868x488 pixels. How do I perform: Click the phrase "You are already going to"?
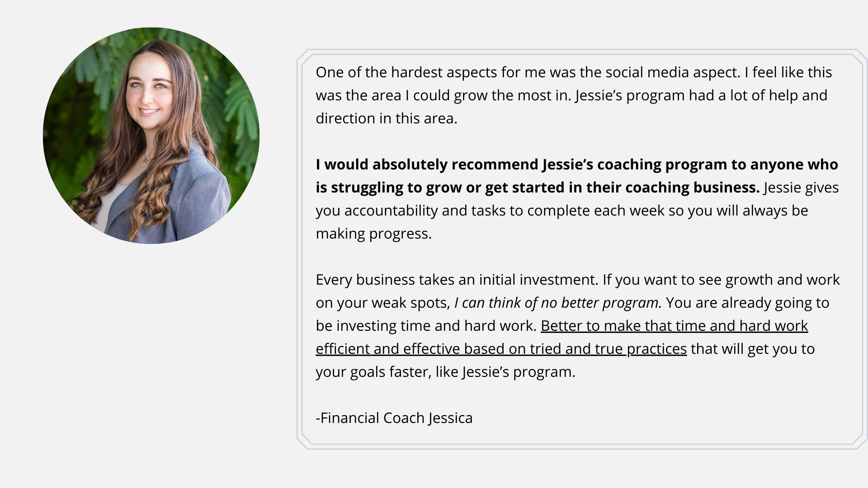click(x=747, y=303)
